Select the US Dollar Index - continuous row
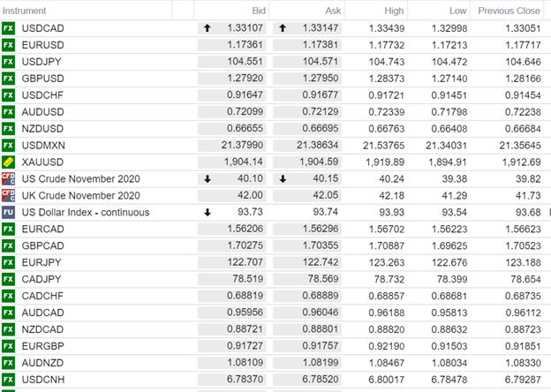Screen dimensions: 551x392 point(86,213)
